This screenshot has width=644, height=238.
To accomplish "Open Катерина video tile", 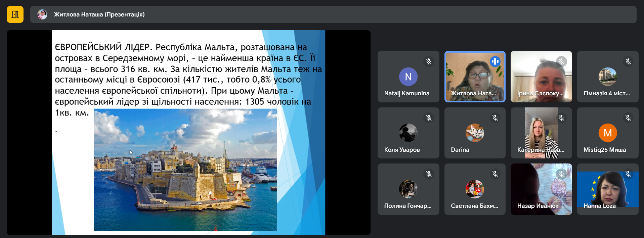I will [x=541, y=133].
